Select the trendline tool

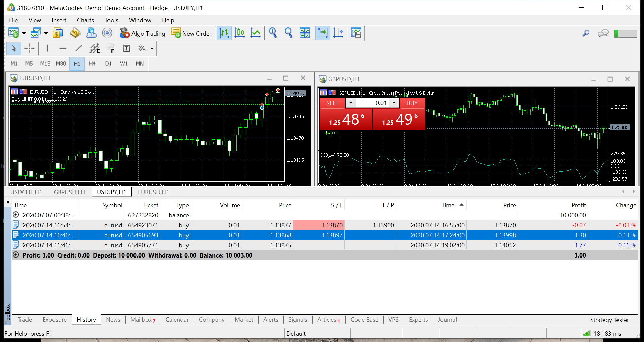[78, 48]
